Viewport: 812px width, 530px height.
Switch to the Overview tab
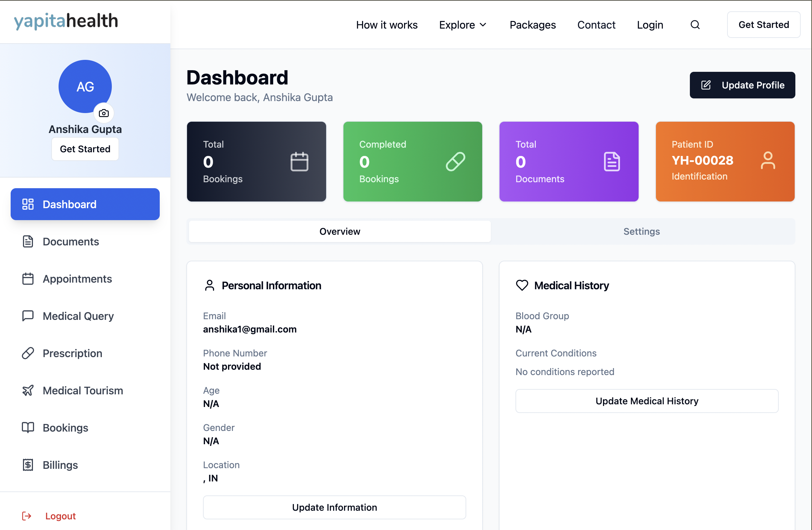click(x=339, y=231)
